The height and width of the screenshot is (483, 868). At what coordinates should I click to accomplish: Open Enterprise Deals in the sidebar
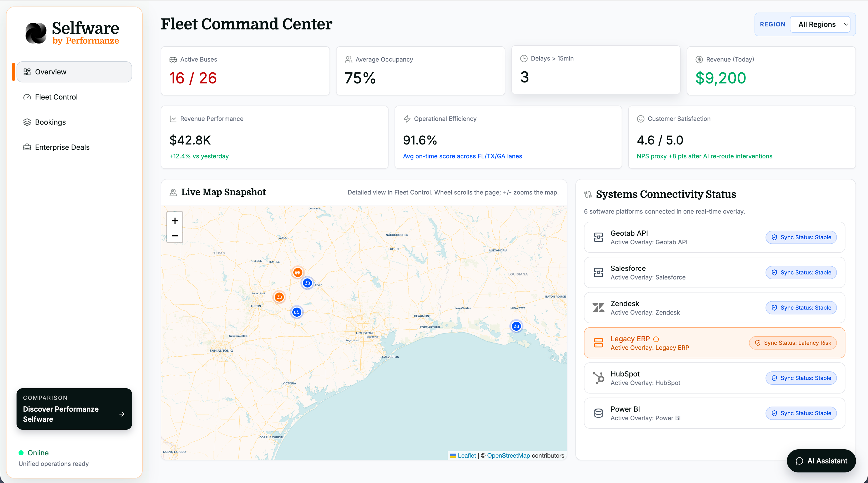point(62,147)
